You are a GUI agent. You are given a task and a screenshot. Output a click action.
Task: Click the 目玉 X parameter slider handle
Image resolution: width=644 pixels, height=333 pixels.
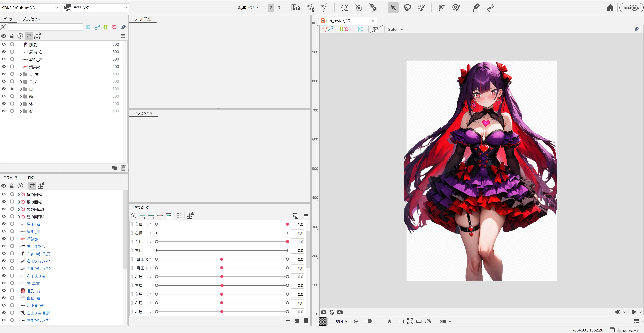[222, 259]
